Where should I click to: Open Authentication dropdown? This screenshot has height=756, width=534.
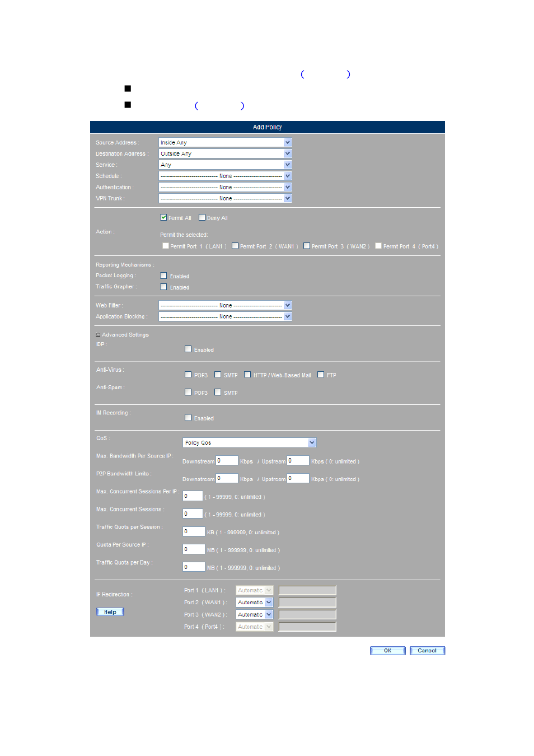point(225,187)
